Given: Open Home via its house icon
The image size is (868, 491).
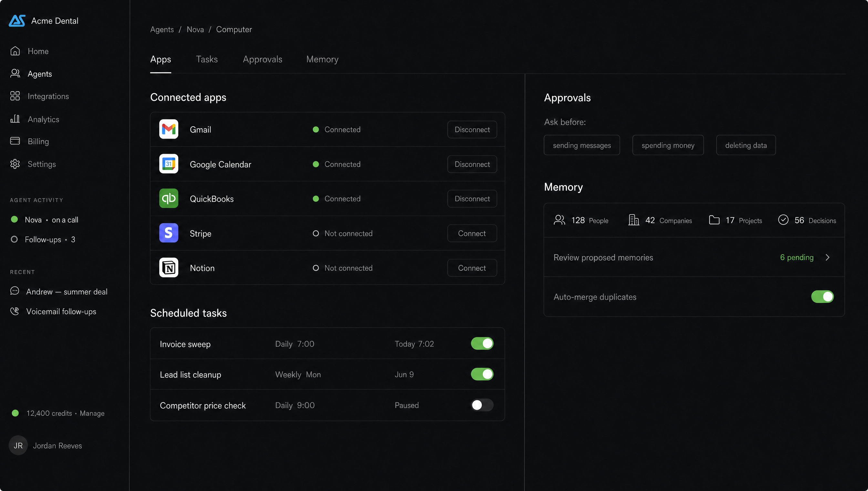Looking at the screenshot, I should [15, 51].
